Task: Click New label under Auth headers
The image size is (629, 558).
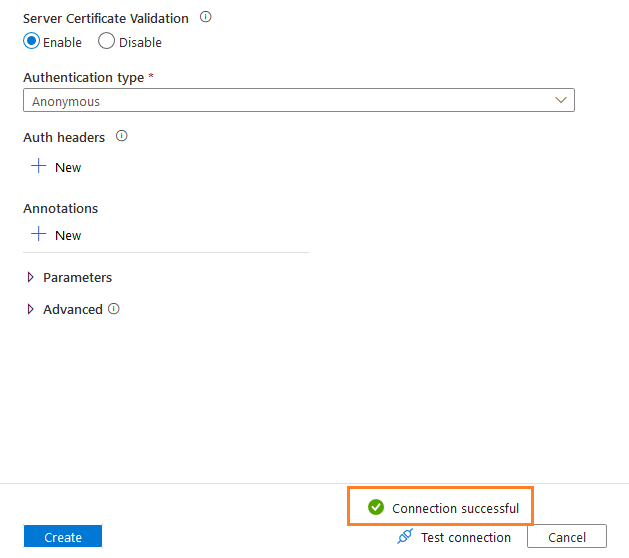Action: [x=68, y=168]
